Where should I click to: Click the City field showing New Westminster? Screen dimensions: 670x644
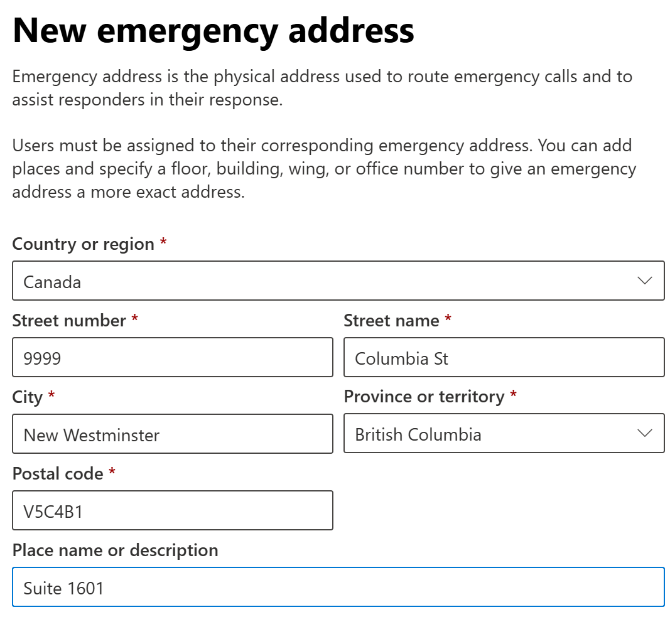pos(172,434)
